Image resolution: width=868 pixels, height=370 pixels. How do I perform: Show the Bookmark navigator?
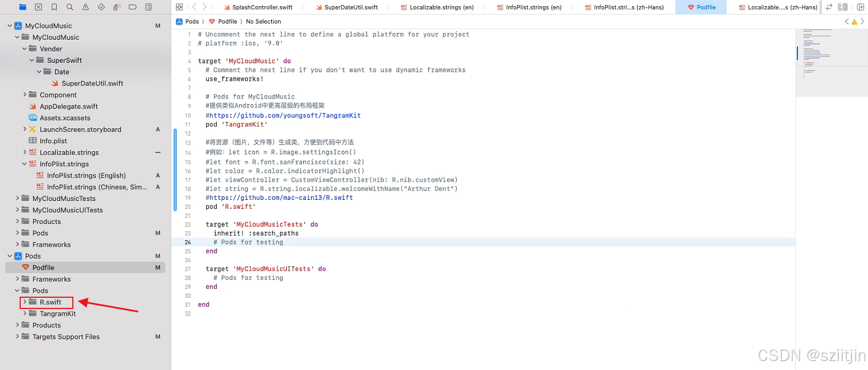point(54,7)
